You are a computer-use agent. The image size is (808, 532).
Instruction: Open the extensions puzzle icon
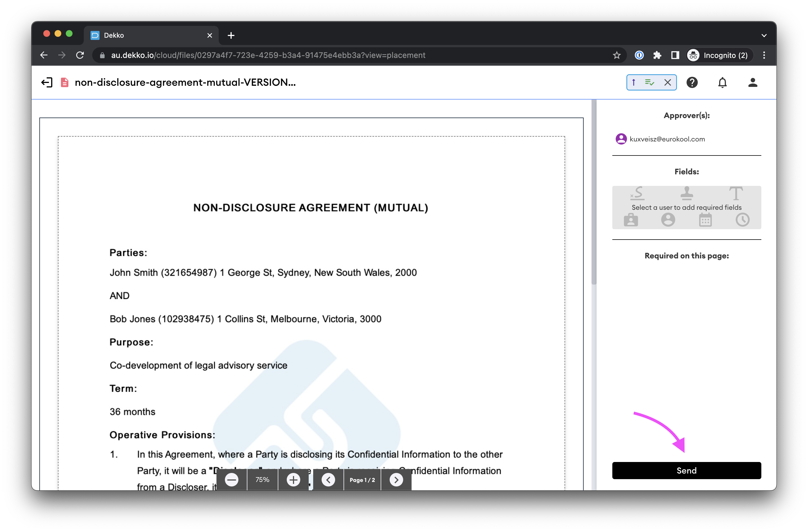click(x=657, y=55)
